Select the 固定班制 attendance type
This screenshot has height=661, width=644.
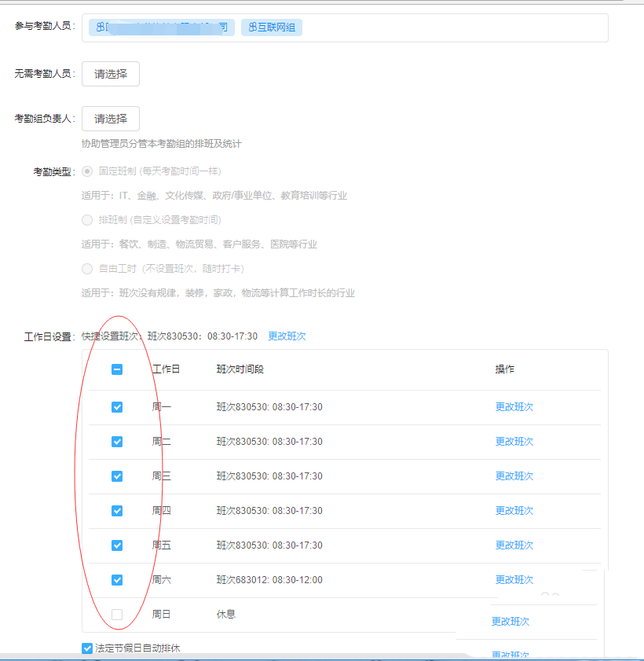click(x=86, y=171)
